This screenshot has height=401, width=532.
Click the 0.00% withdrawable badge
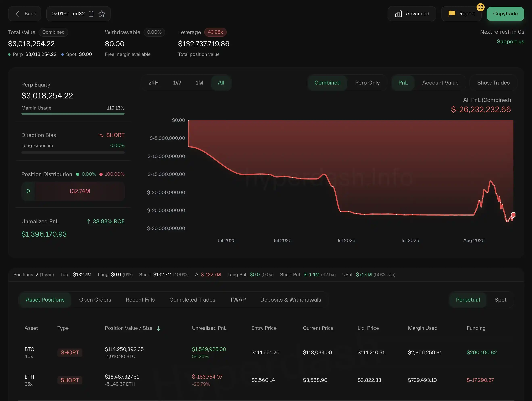pos(154,32)
